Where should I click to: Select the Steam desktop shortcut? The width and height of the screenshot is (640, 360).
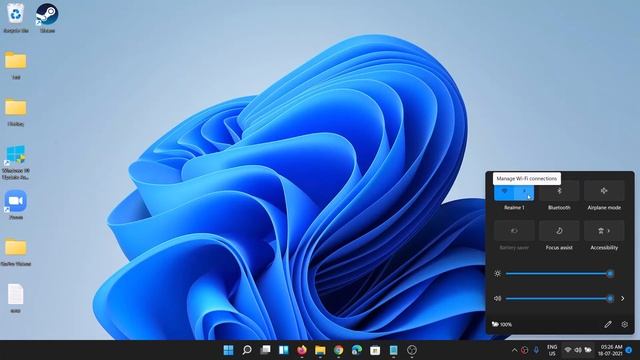click(47, 17)
